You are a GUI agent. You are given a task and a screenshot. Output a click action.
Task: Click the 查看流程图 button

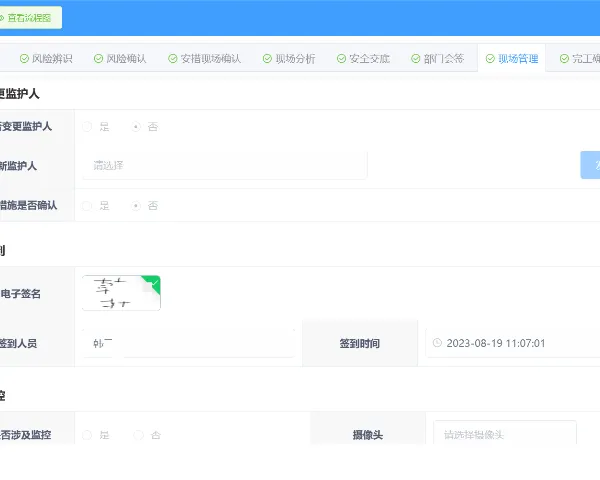click(x=29, y=18)
